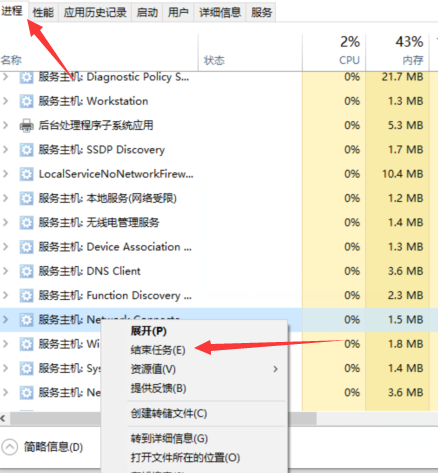Click the circled arrow icon beside 简略信息(D)
Image resolution: width=438 pixels, height=473 pixels.
pyautogui.click(x=10, y=447)
